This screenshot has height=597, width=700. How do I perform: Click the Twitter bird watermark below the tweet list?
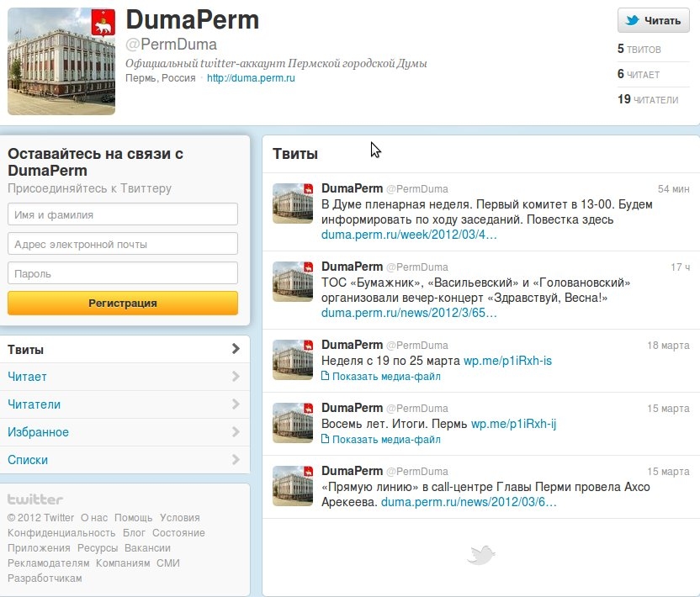[x=480, y=554]
